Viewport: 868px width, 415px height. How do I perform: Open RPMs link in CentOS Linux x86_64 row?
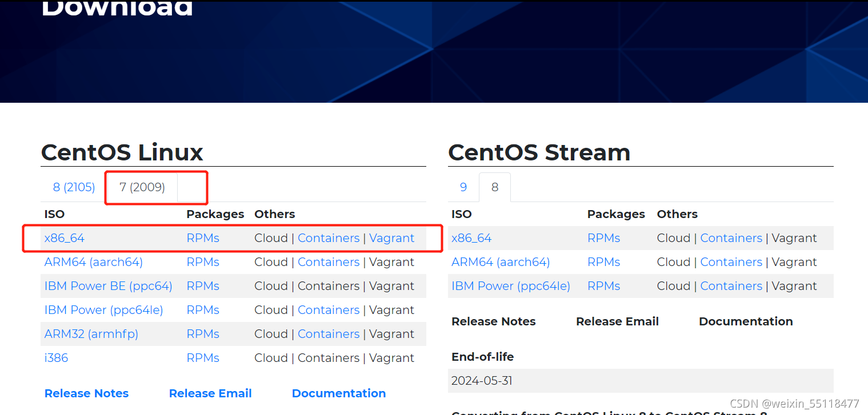tap(203, 238)
